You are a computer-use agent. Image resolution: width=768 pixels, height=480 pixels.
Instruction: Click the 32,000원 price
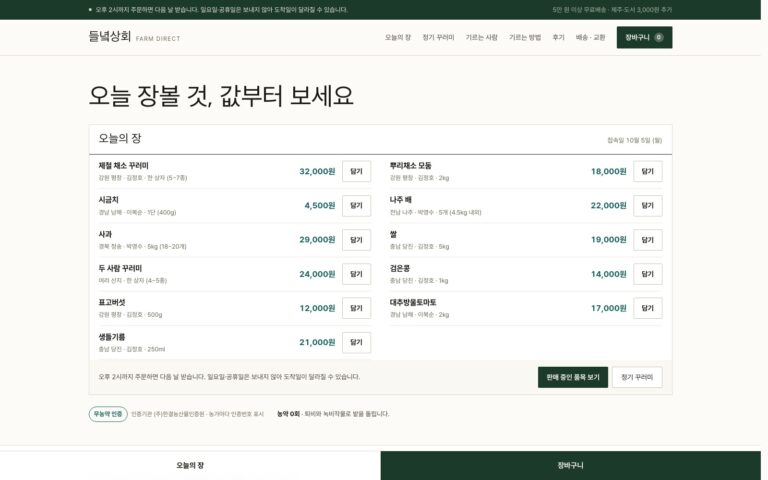pos(317,171)
